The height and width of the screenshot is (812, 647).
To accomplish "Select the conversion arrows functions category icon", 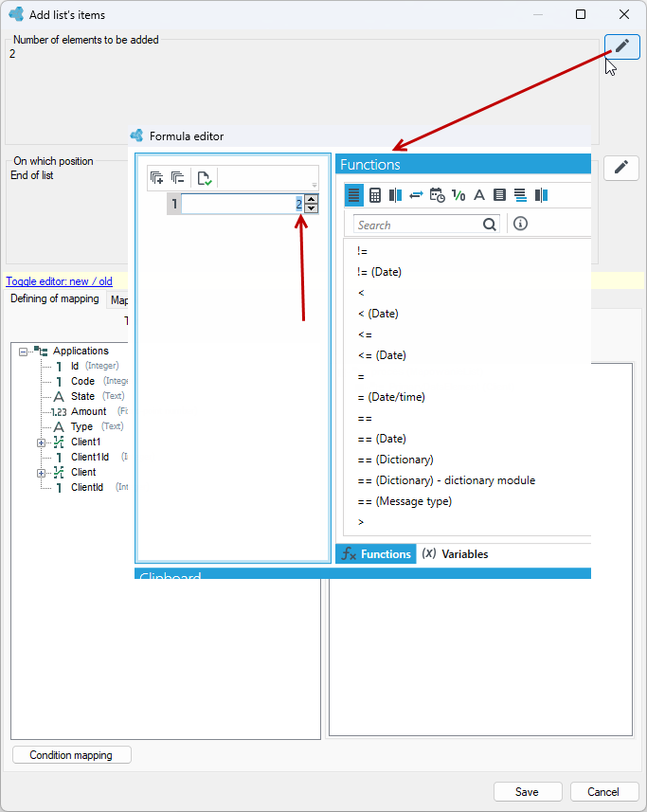I will click(416, 195).
